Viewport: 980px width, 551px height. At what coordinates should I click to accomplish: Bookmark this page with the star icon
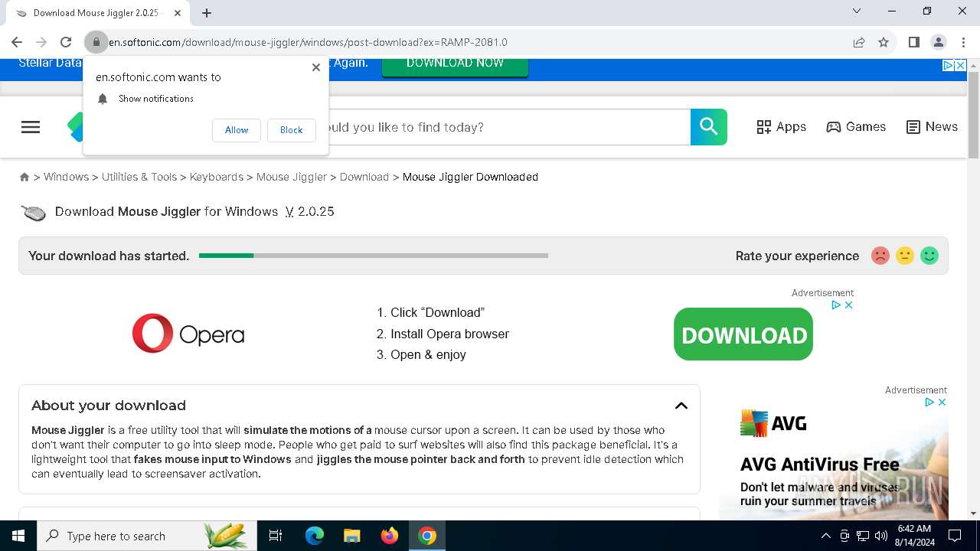884,42
